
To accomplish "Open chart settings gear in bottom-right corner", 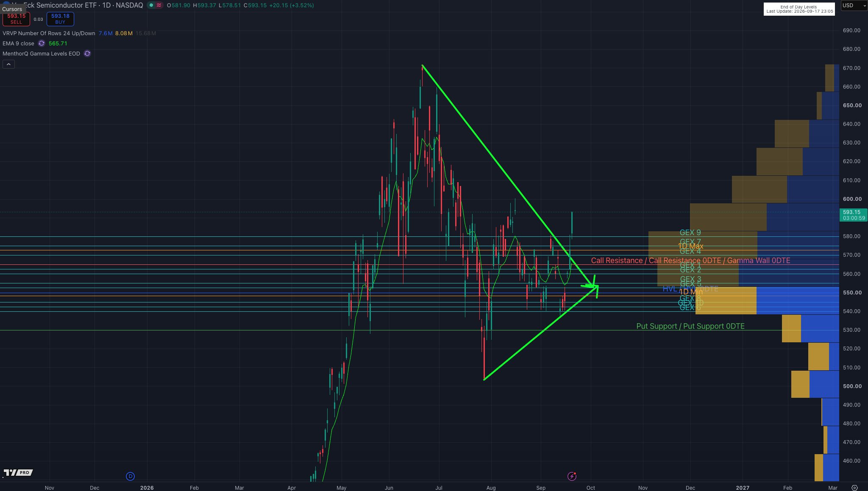I will pyautogui.click(x=854, y=488).
